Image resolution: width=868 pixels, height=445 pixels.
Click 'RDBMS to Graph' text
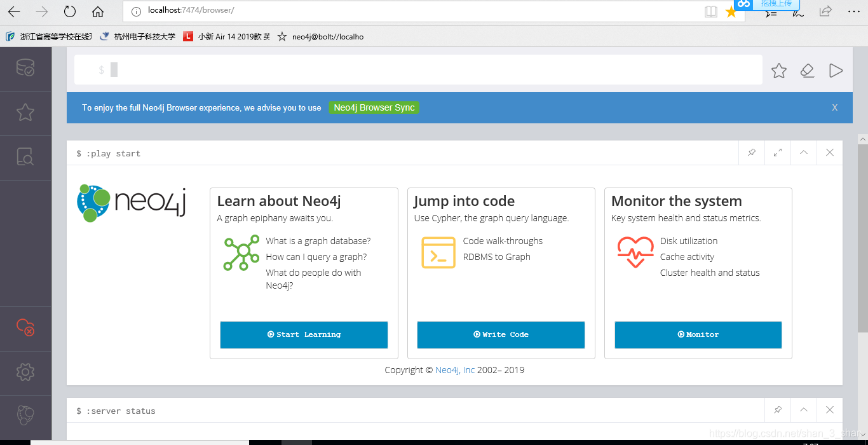[x=497, y=257]
